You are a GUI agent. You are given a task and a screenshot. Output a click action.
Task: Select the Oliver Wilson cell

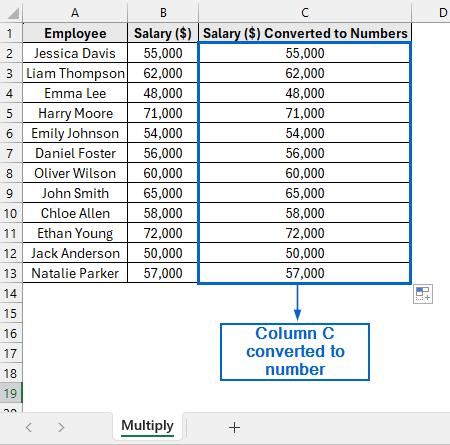(x=75, y=173)
